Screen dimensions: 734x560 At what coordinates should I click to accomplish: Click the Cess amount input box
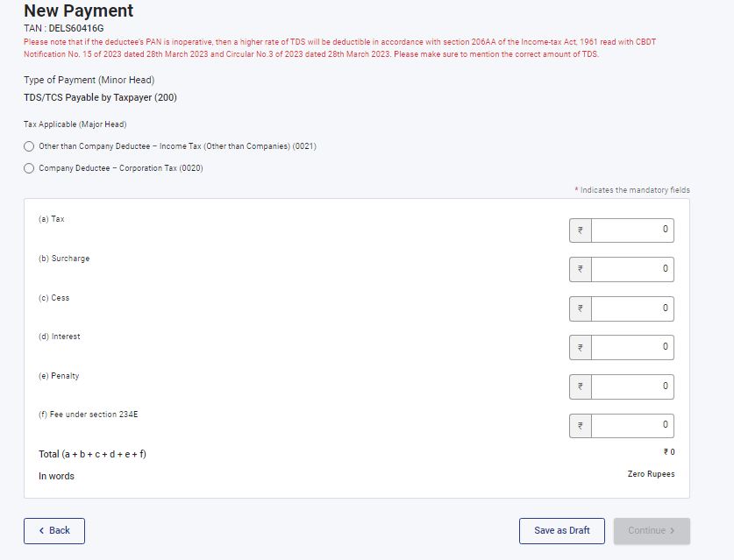(x=631, y=308)
